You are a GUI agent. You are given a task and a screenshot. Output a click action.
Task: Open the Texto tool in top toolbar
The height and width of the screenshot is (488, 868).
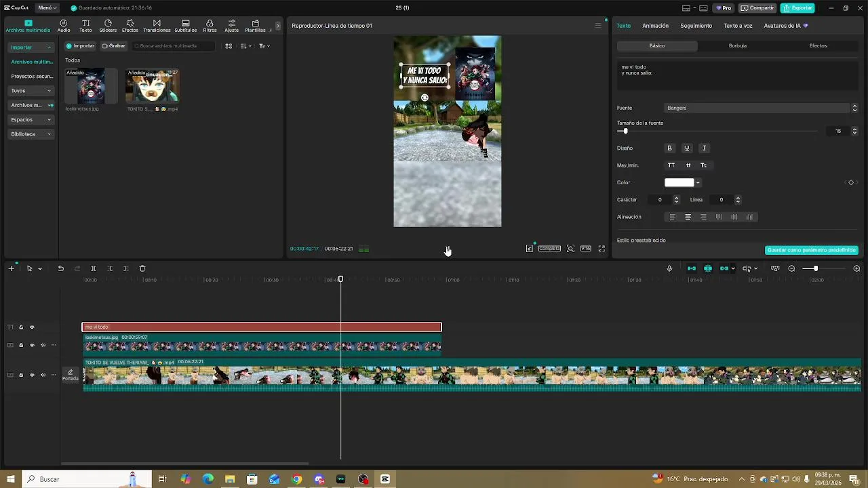(x=85, y=26)
